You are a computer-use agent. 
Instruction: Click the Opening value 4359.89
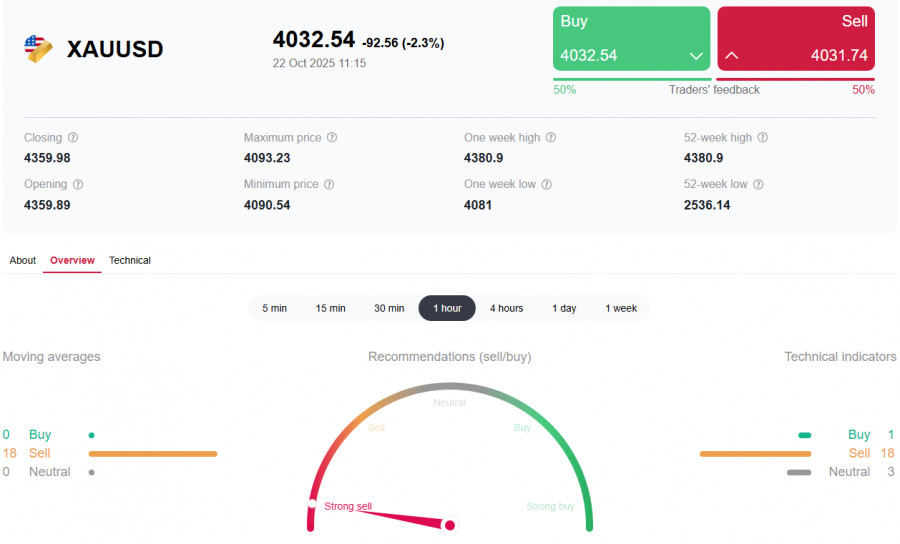click(x=47, y=205)
